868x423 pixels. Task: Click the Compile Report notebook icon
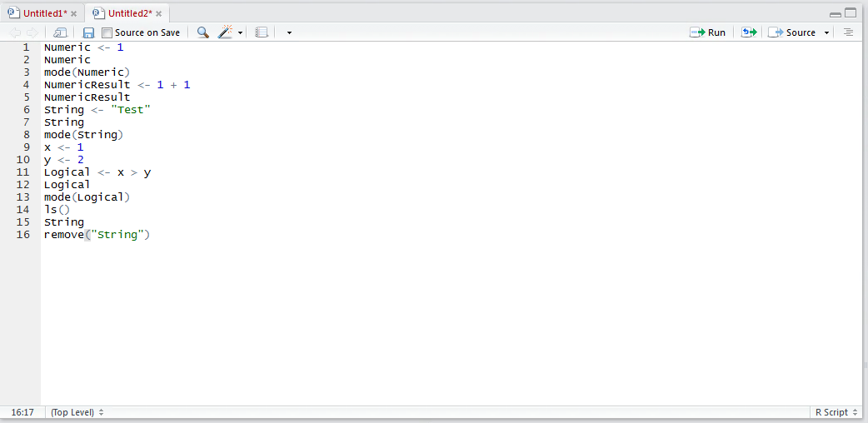[262, 32]
